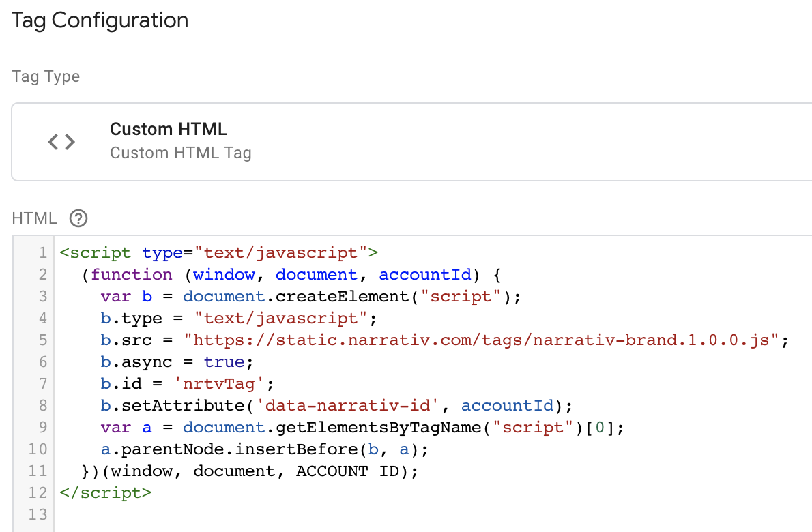Click the HTML help question mark icon

pyautogui.click(x=78, y=218)
